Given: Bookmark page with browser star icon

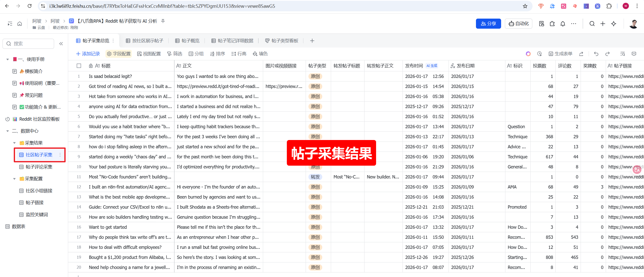Looking at the screenshot, I should pos(525,6).
